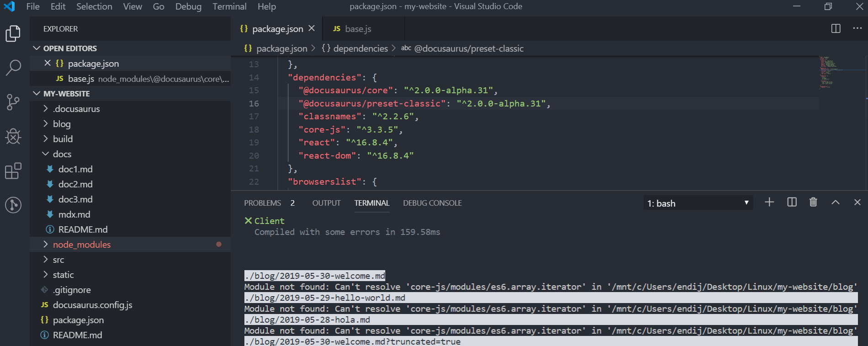Open the Extensions view
Screen dimensions: 868x346
(x=13, y=170)
